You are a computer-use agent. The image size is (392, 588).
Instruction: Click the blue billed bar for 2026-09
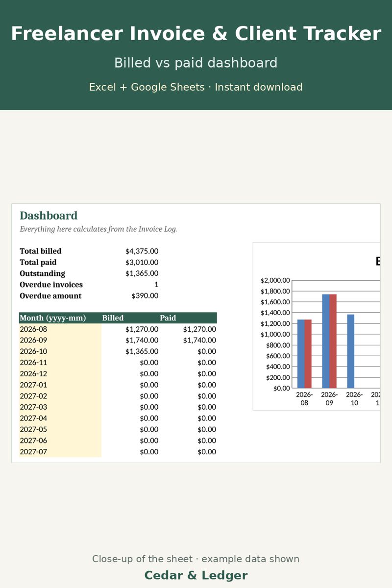tap(326, 341)
